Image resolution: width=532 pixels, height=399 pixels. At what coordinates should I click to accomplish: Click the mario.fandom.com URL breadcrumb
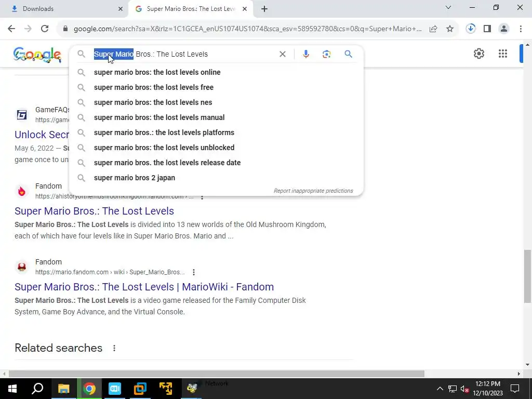coord(110,272)
